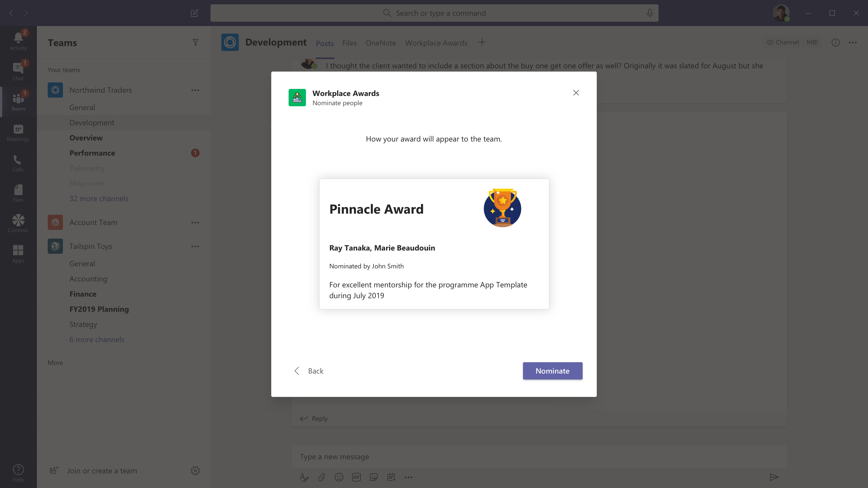The width and height of the screenshot is (868, 488).
Task: Click the filter teams funnel icon
Action: pyautogui.click(x=195, y=43)
